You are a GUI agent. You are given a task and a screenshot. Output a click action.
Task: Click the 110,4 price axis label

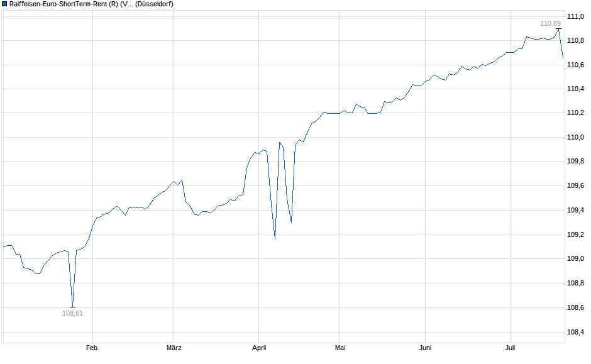click(575, 89)
